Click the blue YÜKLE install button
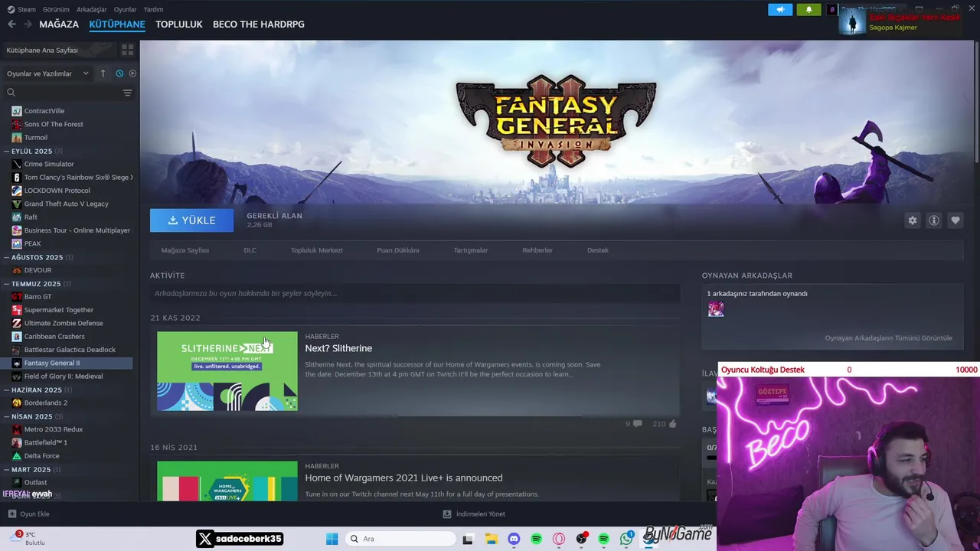Screen dimensions: 980x551 pyautogui.click(x=191, y=220)
